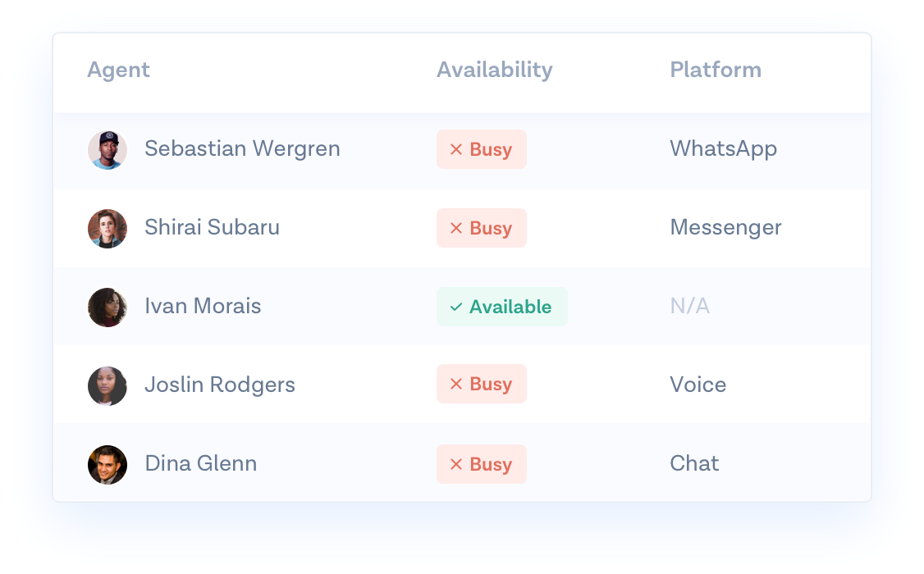Click Dina Glenn's avatar photo
The height and width of the screenshot is (574, 924).
(x=107, y=465)
